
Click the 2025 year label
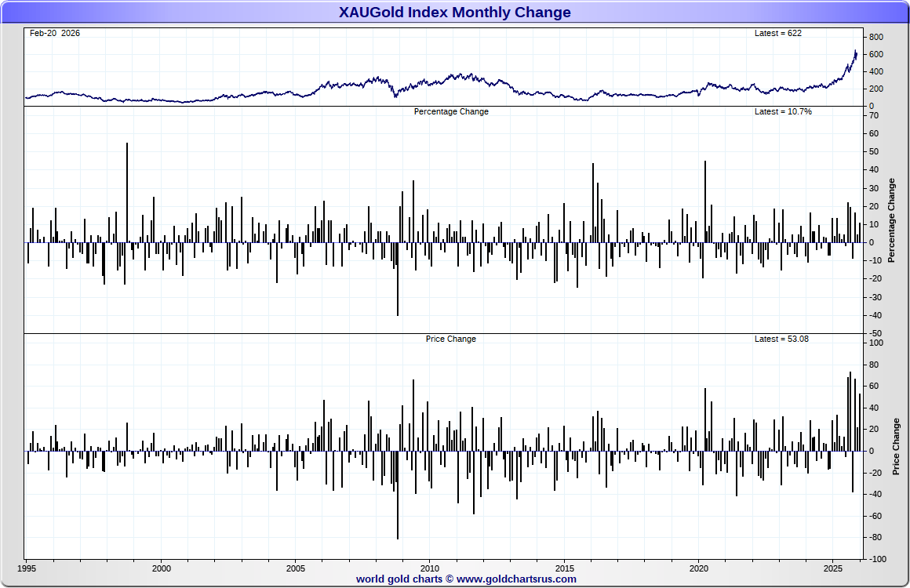click(833, 568)
